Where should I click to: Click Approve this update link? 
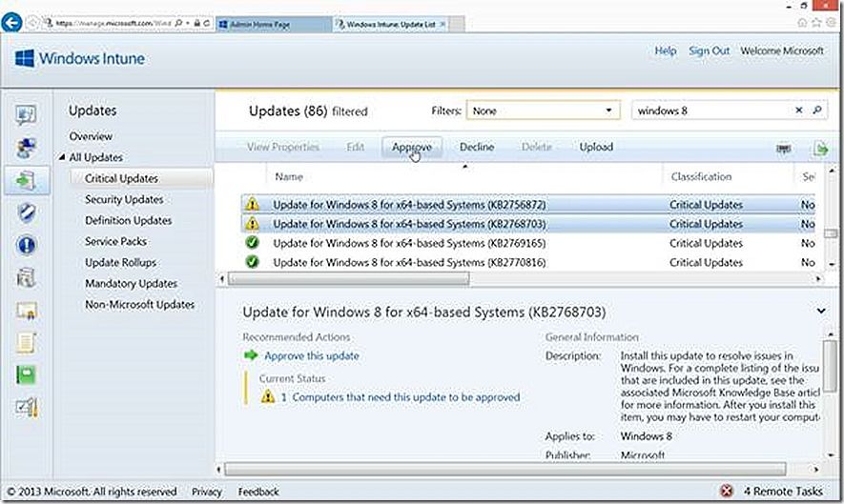click(312, 355)
